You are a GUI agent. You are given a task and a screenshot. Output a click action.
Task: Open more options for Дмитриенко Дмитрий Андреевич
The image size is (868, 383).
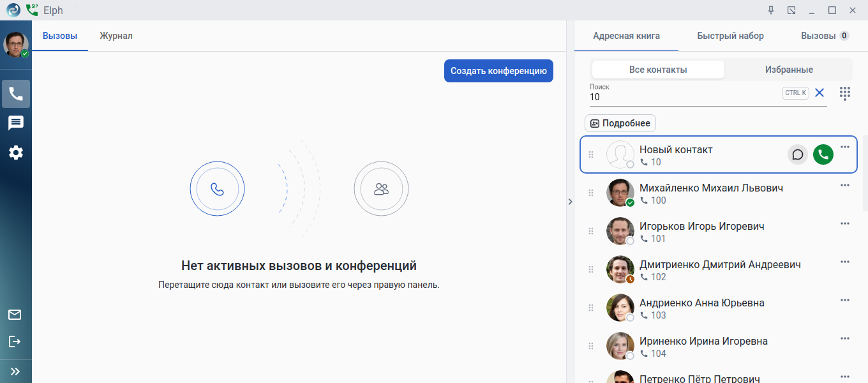click(x=845, y=262)
